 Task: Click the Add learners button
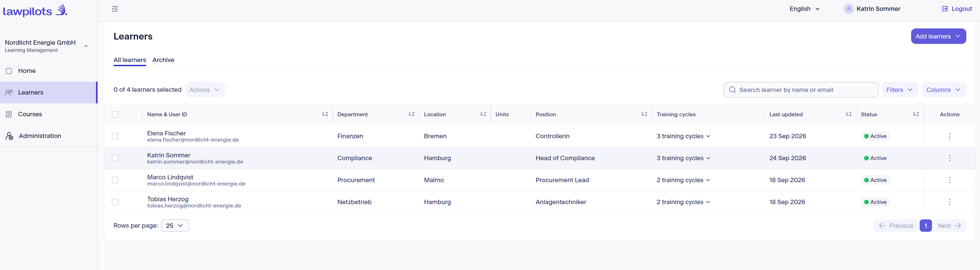938,36
